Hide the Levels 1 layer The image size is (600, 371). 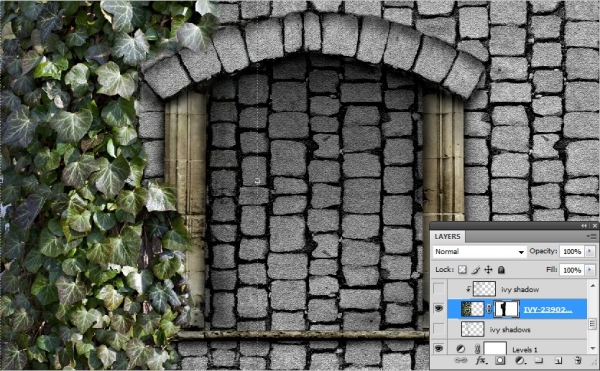pyautogui.click(x=439, y=348)
